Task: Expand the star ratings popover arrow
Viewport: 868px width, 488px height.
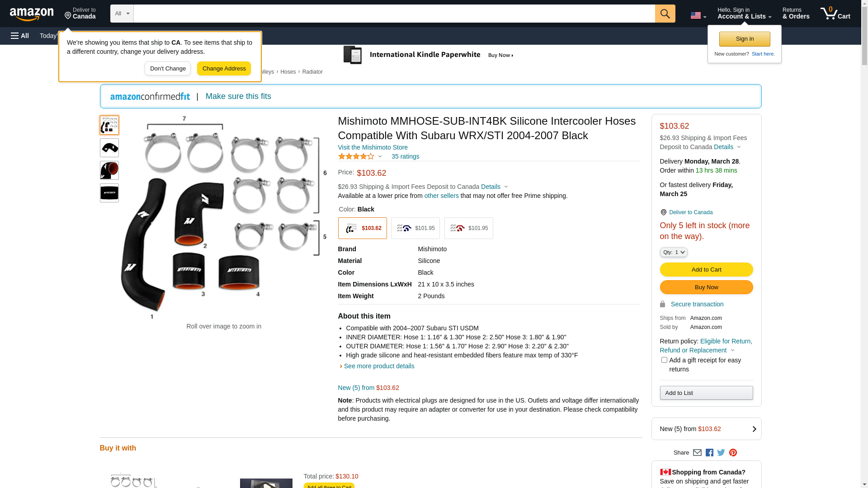Action: coord(380,157)
